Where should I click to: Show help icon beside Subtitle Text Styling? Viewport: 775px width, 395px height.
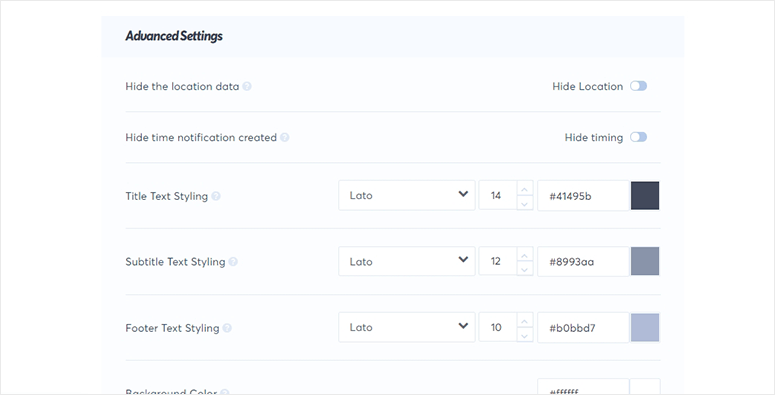pyautogui.click(x=233, y=262)
